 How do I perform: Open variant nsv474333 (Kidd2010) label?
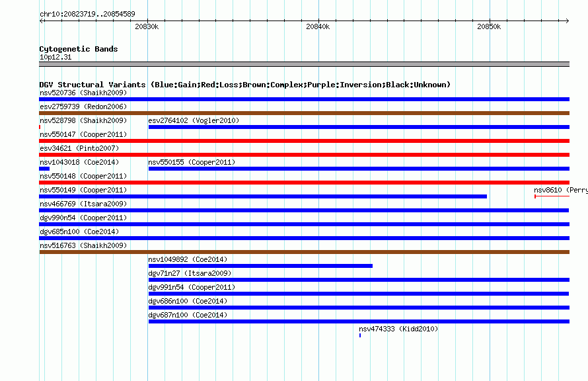[398, 329]
